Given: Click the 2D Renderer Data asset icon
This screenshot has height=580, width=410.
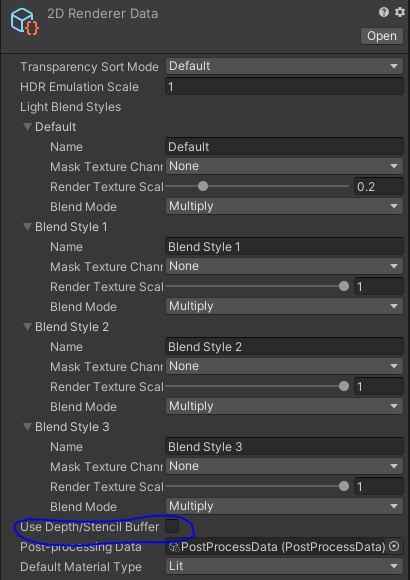Looking at the screenshot, I should click(x=24, y=22).
